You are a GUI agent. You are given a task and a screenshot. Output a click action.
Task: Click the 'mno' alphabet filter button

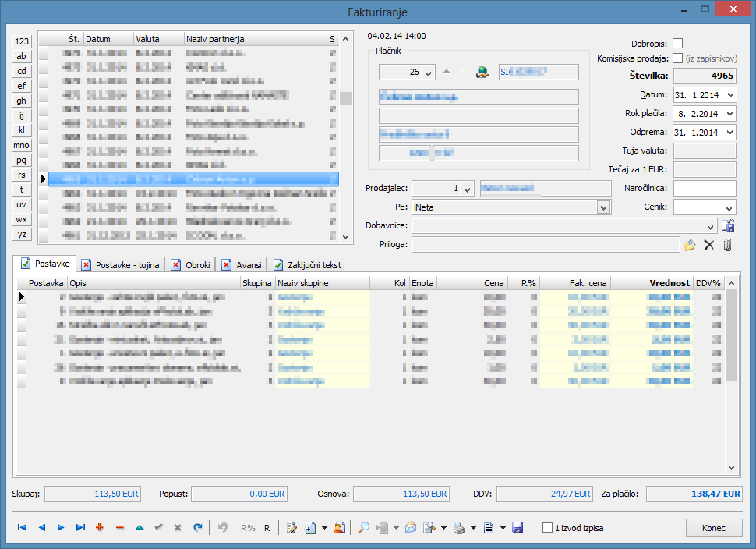[21, 145]
